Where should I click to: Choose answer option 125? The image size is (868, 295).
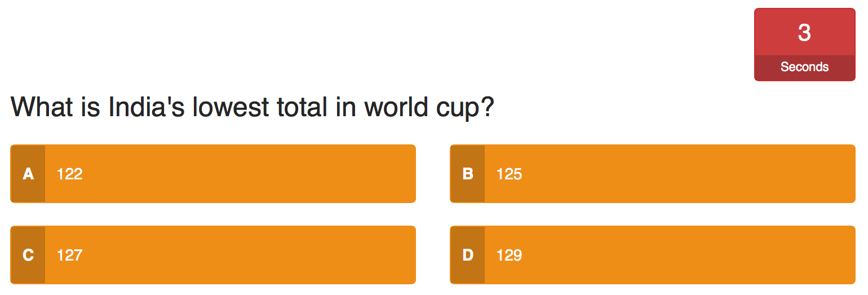pos(509,174)
